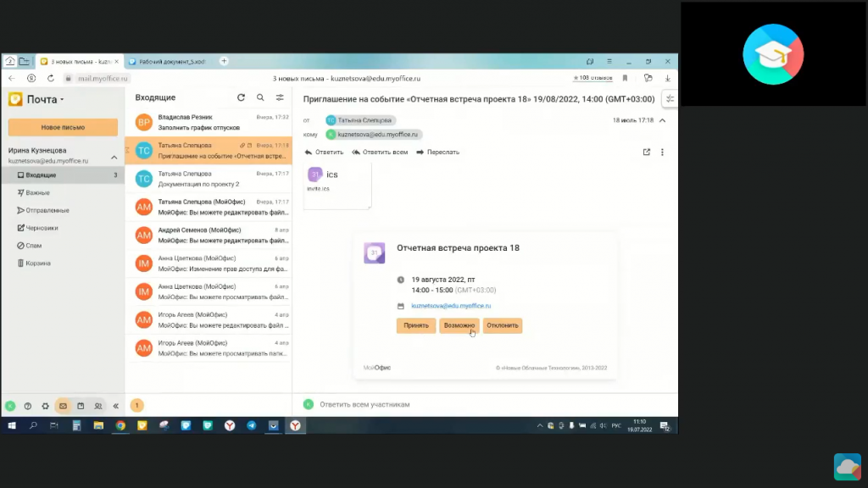Open Telegram from the taskbar
868x488 pixels.
tap(251, 425)
